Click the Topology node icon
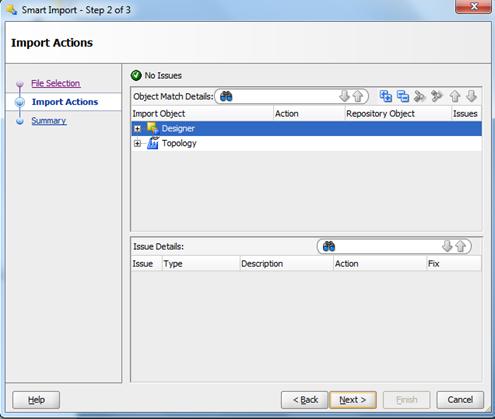Image resolution: width=495 pixels, height=419 pixels. tap(153, 143)
